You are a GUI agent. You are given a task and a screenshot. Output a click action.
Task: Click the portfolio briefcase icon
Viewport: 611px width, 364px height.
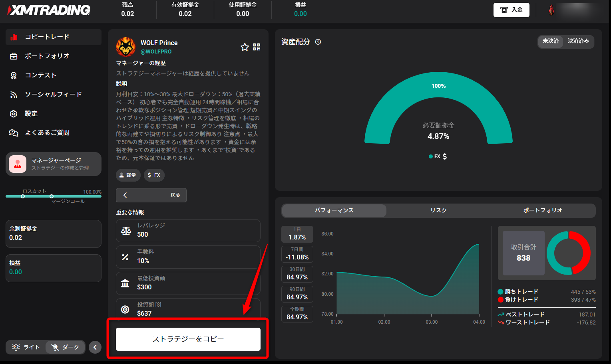point(14,56)
